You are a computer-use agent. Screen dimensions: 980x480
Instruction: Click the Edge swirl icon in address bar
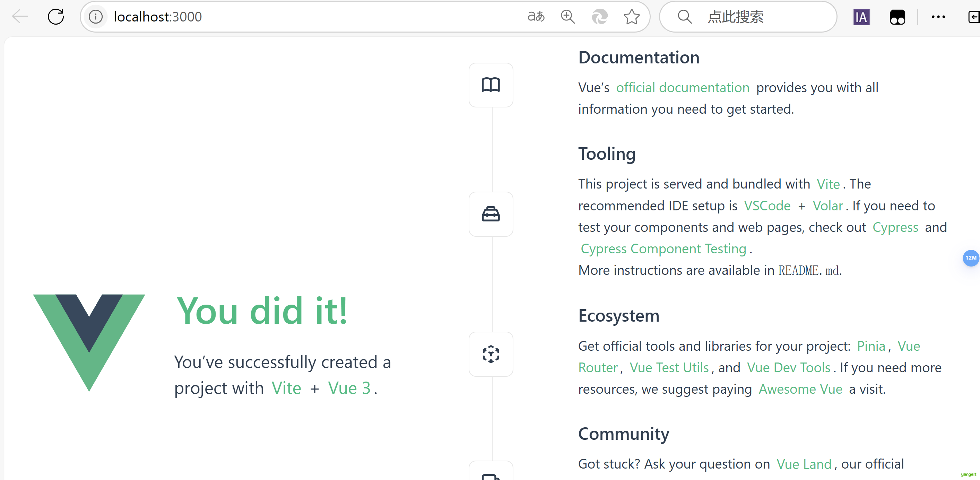(600, 17)
